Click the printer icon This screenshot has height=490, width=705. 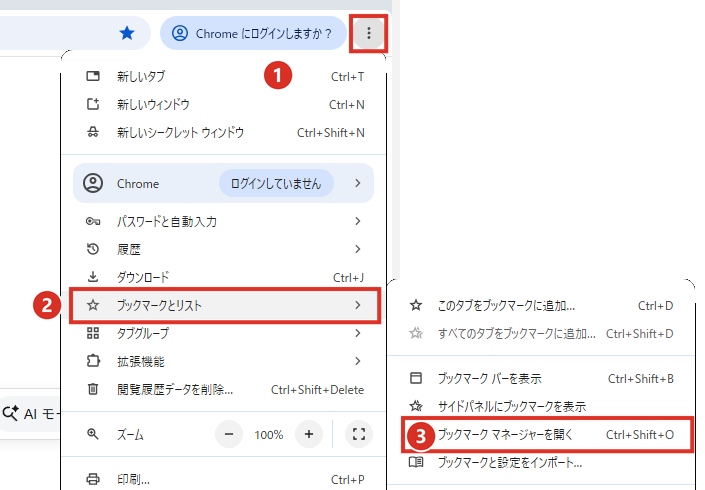(93, 479)
